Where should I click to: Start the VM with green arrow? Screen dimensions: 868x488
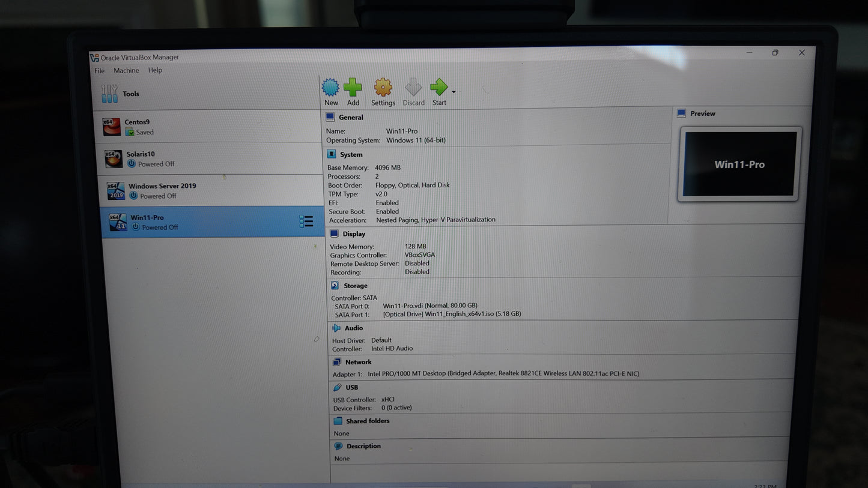[439, 88]
